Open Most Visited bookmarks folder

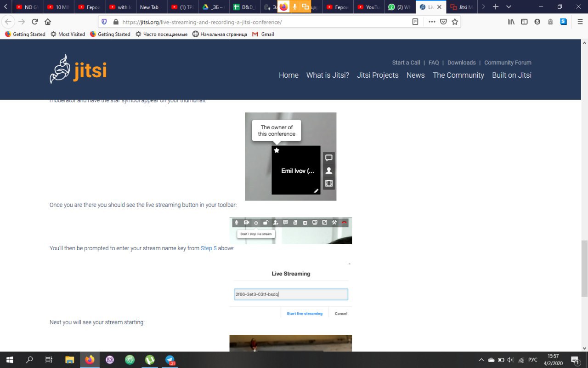click(68, 34)
